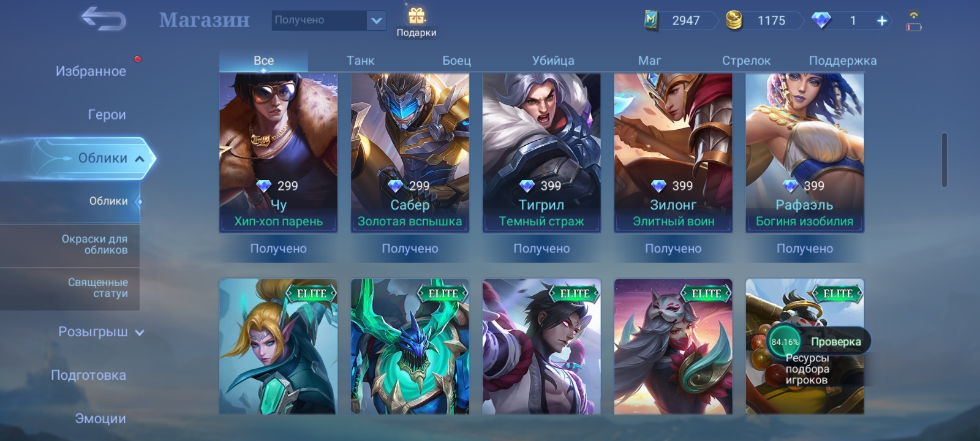
Task: Select the Стрелок category tab
Action: pos(746,61)
